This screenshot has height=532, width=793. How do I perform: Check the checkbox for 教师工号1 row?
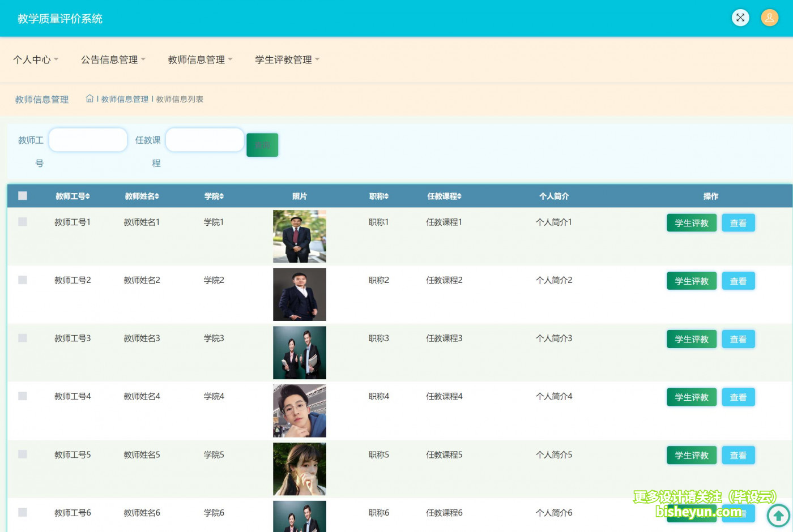tap(23, 222)
